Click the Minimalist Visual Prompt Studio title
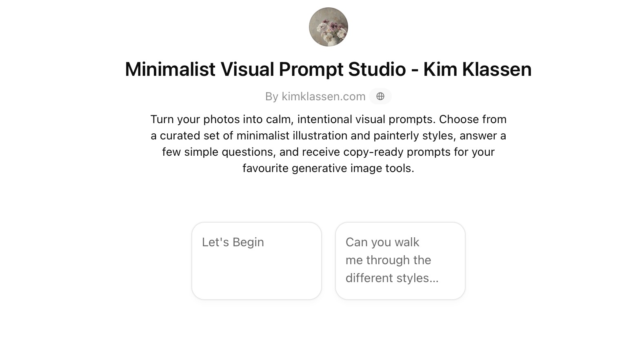The width and height of the screenshot is (644, 349). [328, 69]
